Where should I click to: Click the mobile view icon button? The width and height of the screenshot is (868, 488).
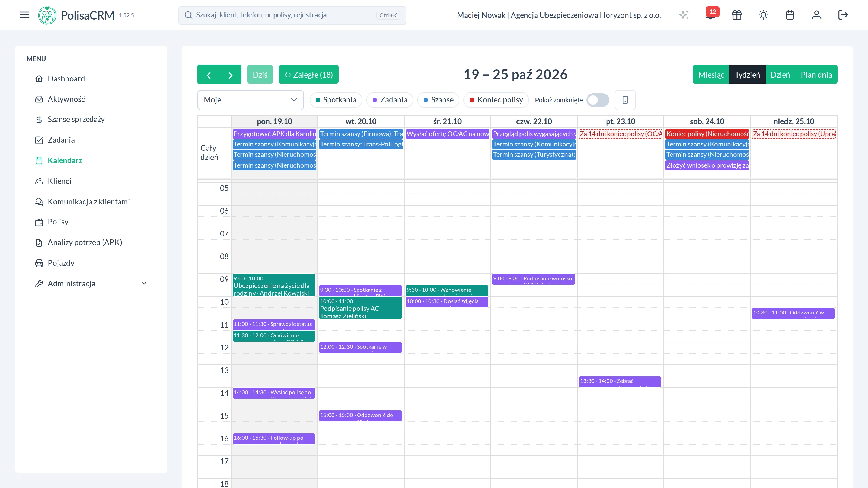click(x=625, y=100)
